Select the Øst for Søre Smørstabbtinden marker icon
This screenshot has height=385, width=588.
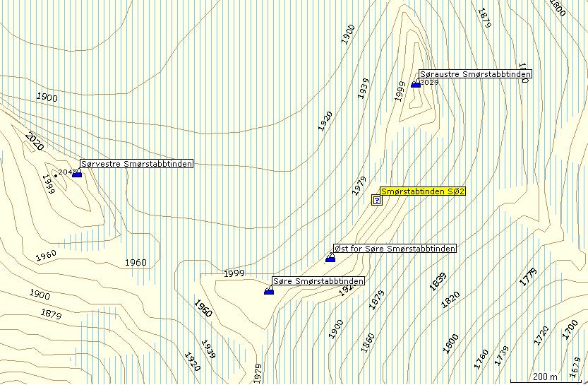tap(330, 259)
